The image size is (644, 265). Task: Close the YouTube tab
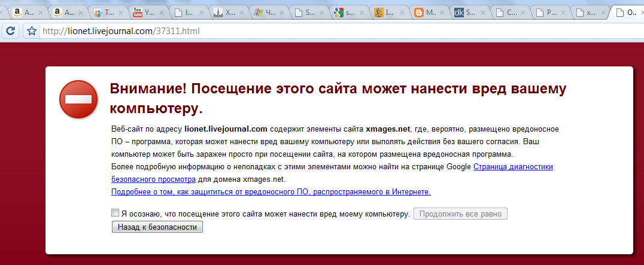click(161, 13)
